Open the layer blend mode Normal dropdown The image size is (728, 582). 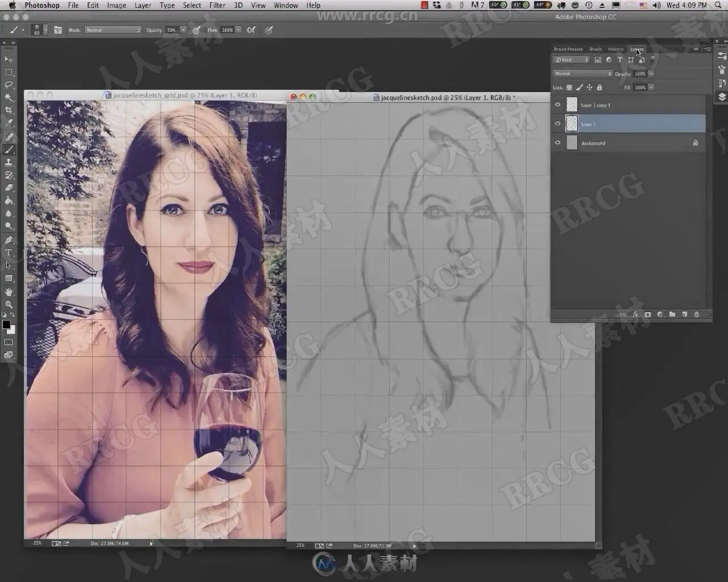[583, 73]
